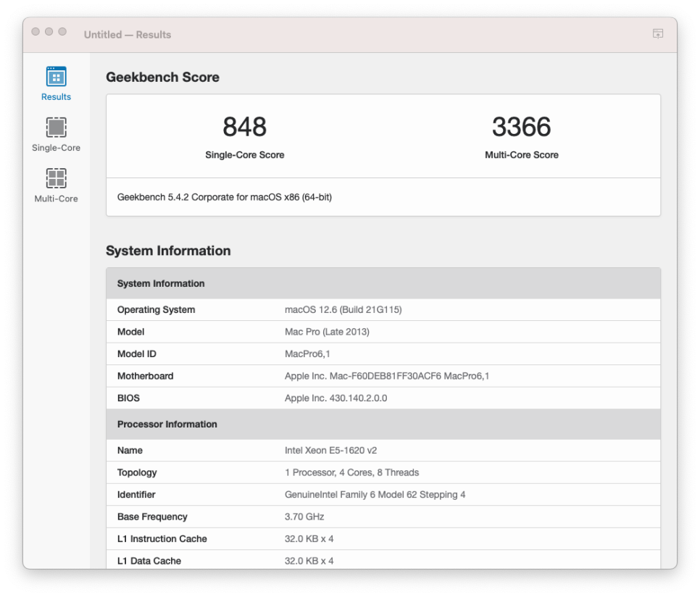Viewport: 700px width, 597px height.
Task: Click the multi-core score 3366
Action: point(522,127)
